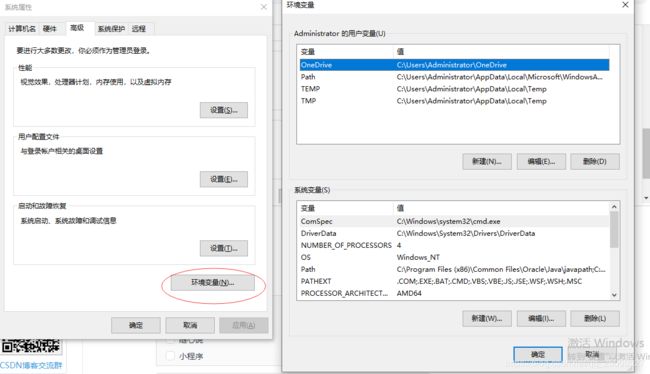Select the PROCESSOR_ARCHITECT... system variable
This screenshot has height=374, width=650.
454,293
